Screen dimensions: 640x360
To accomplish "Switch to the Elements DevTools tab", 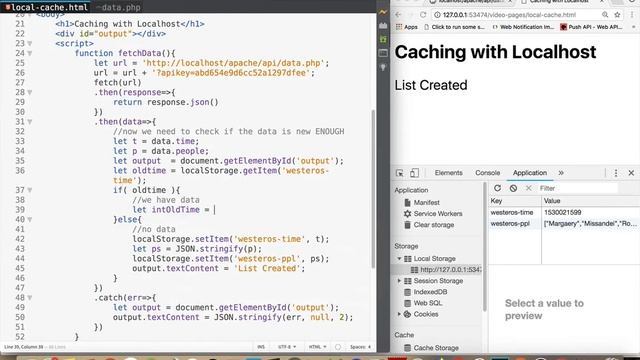I will tap(449, 173).
